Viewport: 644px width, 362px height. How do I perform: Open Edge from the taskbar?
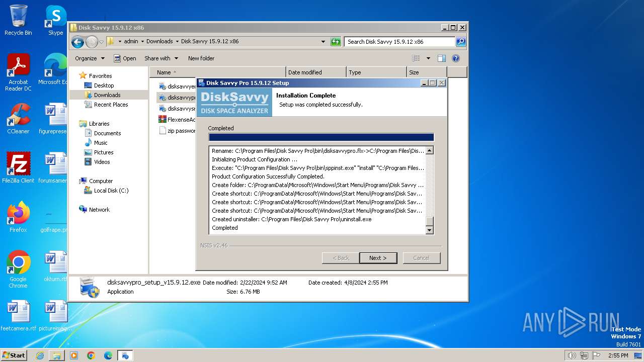pos(108,355)
